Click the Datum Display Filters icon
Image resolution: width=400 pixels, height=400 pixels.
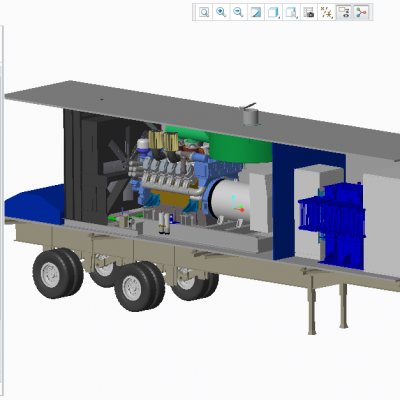tap(326, 13)
